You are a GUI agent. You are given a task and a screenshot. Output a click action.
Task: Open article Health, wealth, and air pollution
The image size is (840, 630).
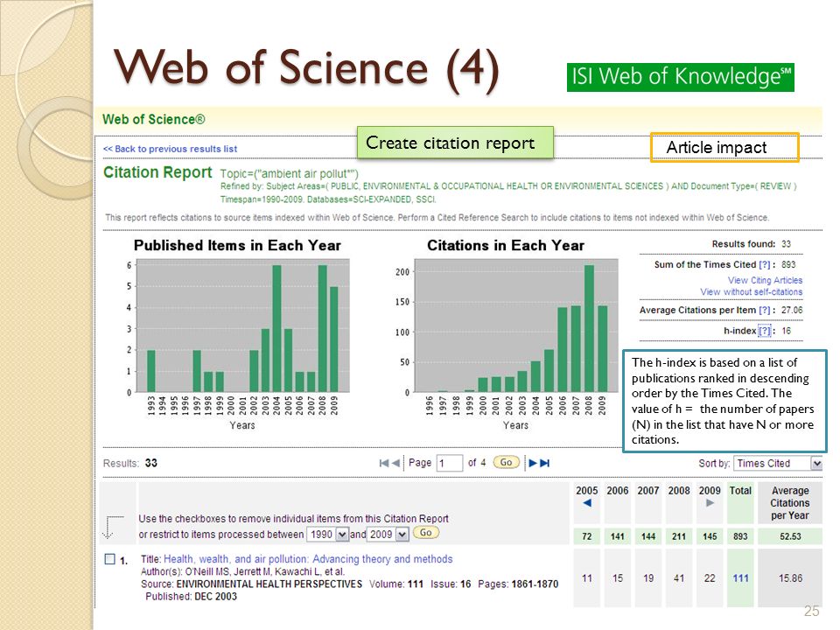click(308, 559)
